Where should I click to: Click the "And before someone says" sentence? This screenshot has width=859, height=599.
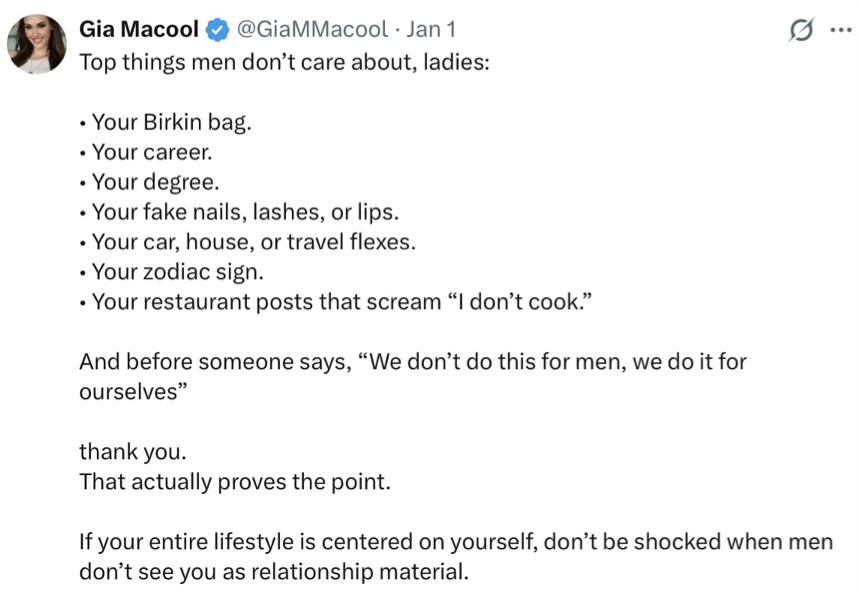pos(412,361)
